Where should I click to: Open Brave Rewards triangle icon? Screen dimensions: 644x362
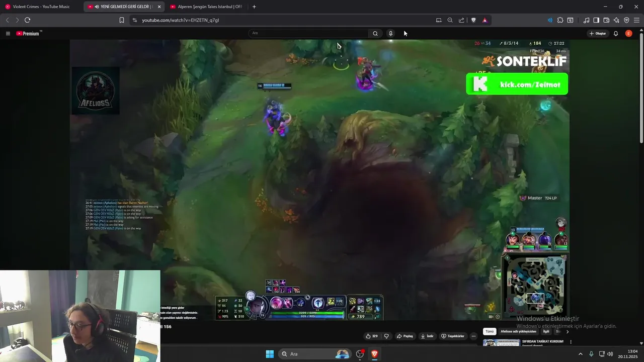(485, 20)
